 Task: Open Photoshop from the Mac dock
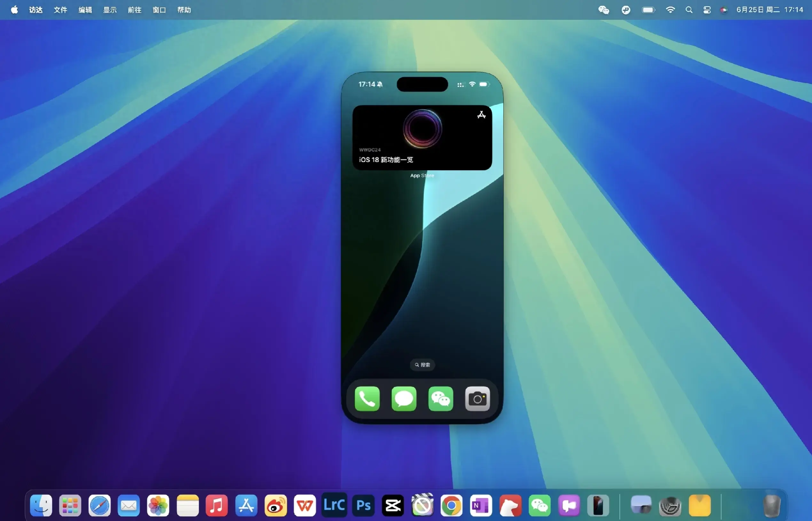[x=363, y=505]
